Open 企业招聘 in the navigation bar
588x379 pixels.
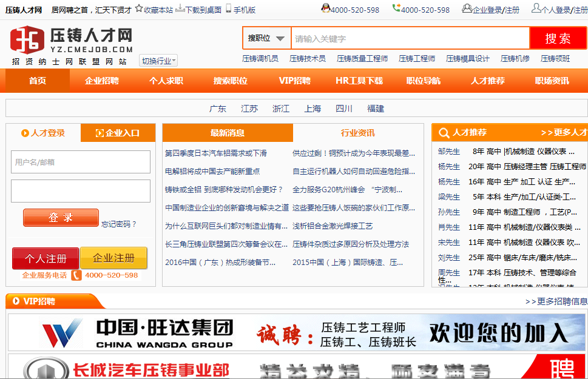click(101, 81)
